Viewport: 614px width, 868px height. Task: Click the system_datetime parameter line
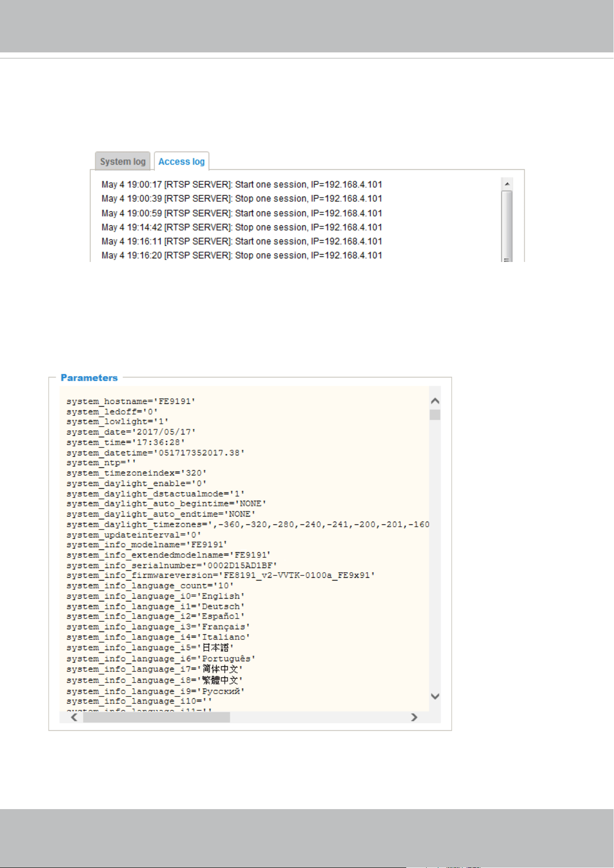click(x=155, y=453)
